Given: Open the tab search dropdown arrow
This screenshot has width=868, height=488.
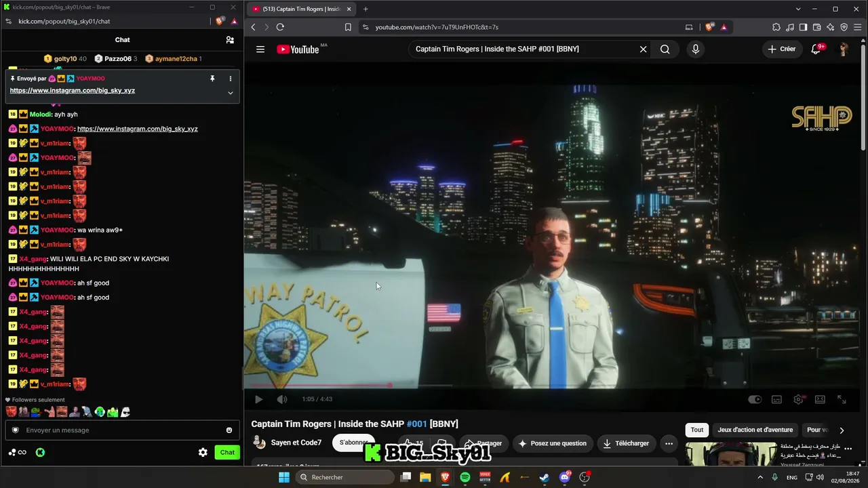Looking at the screenshot, I should pyautogui.click(x=797, y=9).
